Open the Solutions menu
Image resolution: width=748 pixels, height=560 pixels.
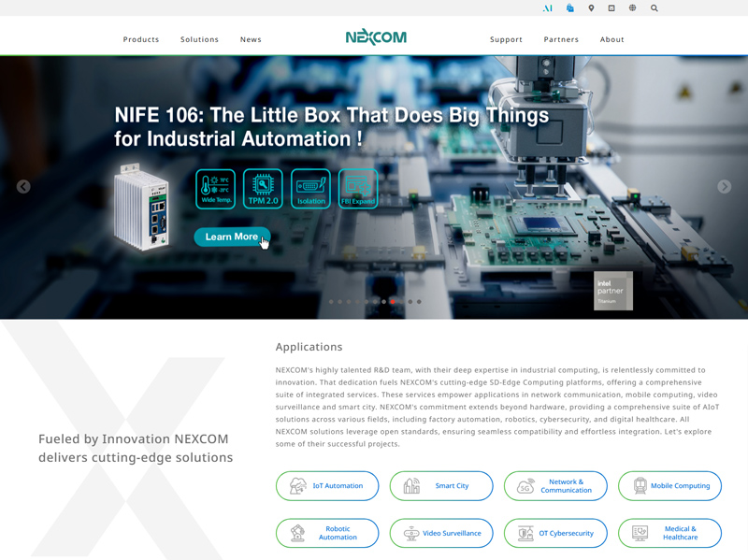199,40
